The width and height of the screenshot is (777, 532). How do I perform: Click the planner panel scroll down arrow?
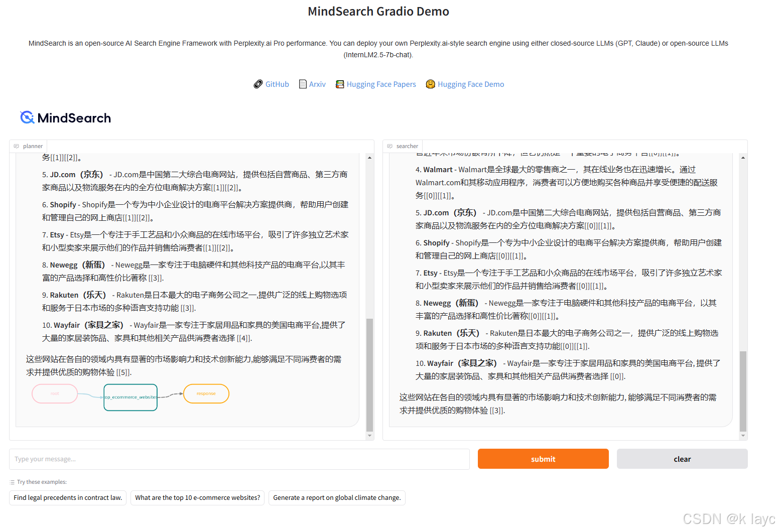pyautogui.click(x=370, y=436)
